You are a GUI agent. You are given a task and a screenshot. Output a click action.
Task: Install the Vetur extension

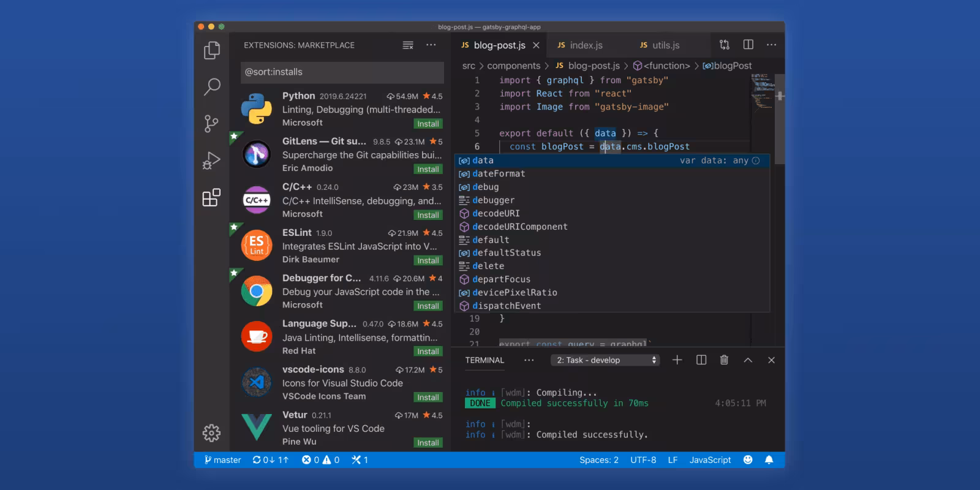point(428,443)
